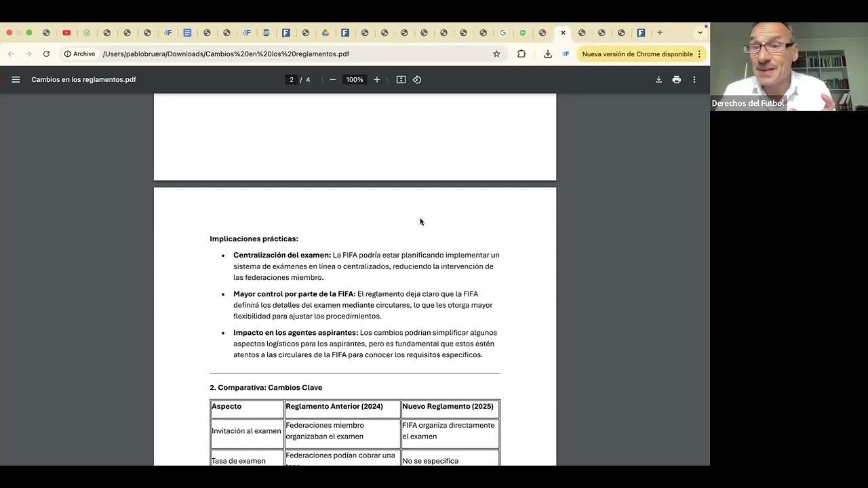Click the Tasa de examen table cell
868x488 pixels.
coord(247,458)
